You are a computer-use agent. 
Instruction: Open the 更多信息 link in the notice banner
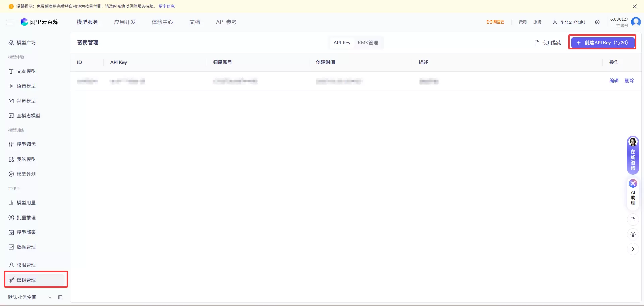(x=167, y=6)
